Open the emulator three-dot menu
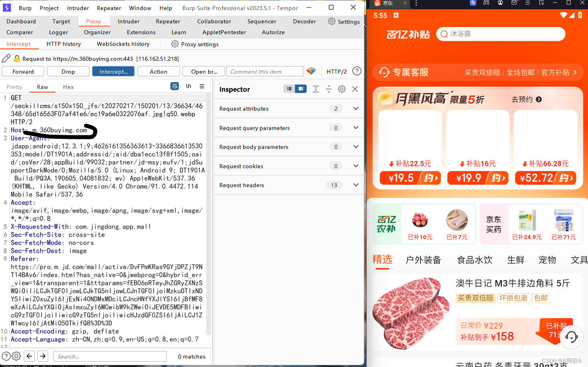The height and width of the screenshot is (367, 588). coord(416,3)
